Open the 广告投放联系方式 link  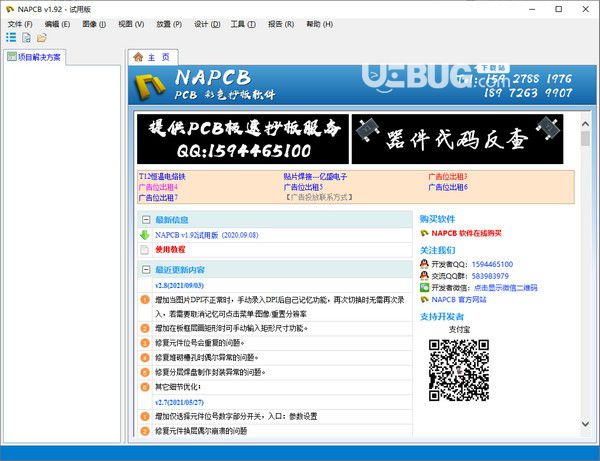(318, 197)
